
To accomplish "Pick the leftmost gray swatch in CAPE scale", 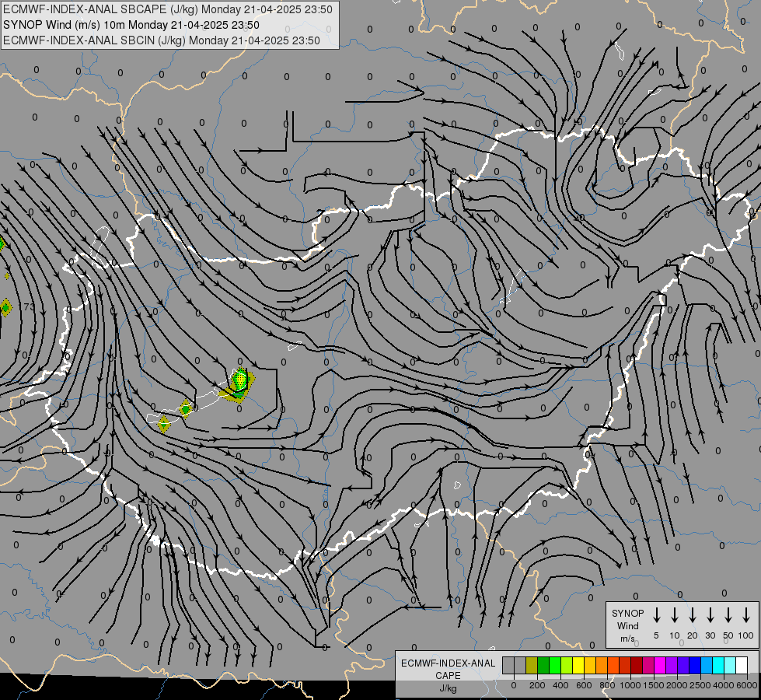I will [508, 665].
